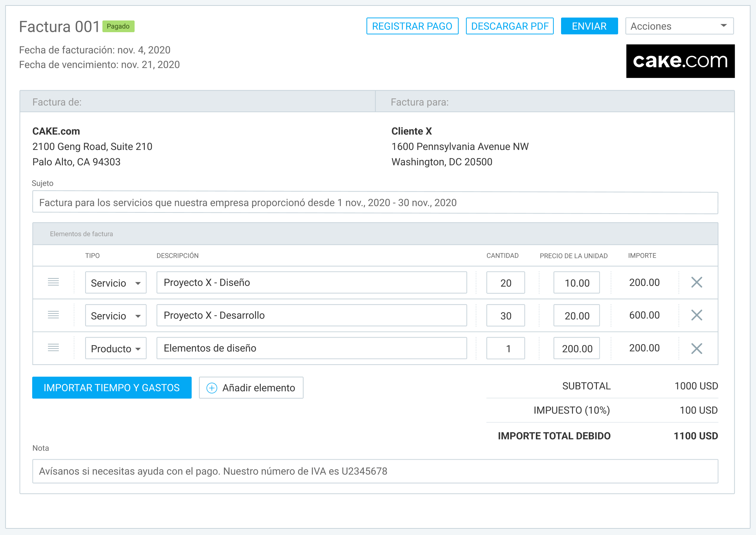This screenshot has width=756, height=535.
Task: Remove the Proyecto X - Desarrollo item
Action: [696, 315]
